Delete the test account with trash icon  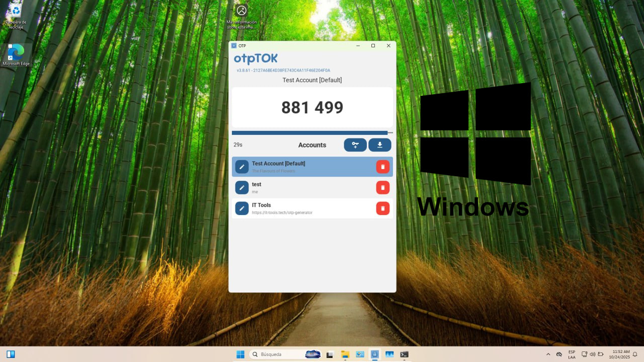tap(383, 187)
